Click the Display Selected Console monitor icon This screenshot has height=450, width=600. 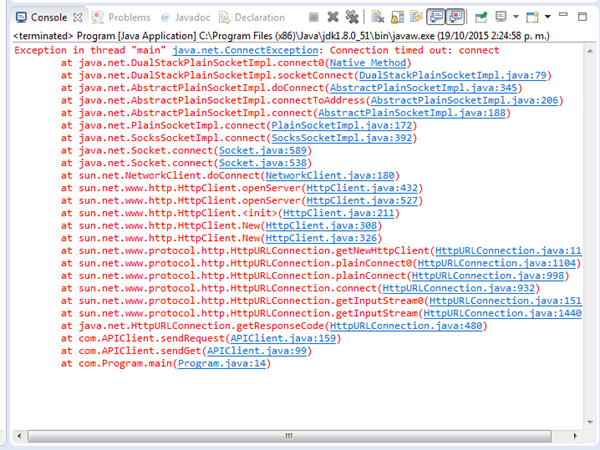[x=502, y=17]
